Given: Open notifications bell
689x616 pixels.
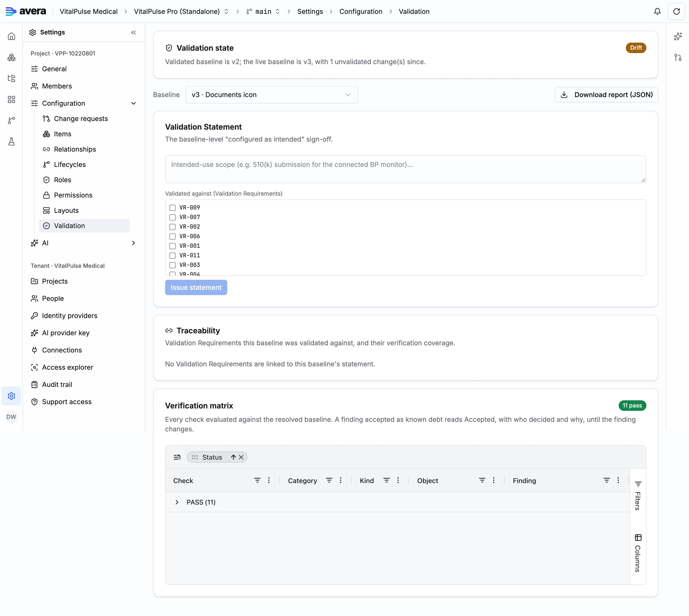Looking at the screenshot, I should tap(657, 11).
